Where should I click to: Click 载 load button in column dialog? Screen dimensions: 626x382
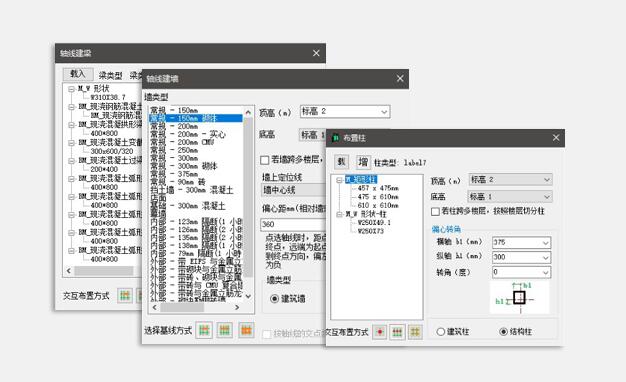(341, 162)
